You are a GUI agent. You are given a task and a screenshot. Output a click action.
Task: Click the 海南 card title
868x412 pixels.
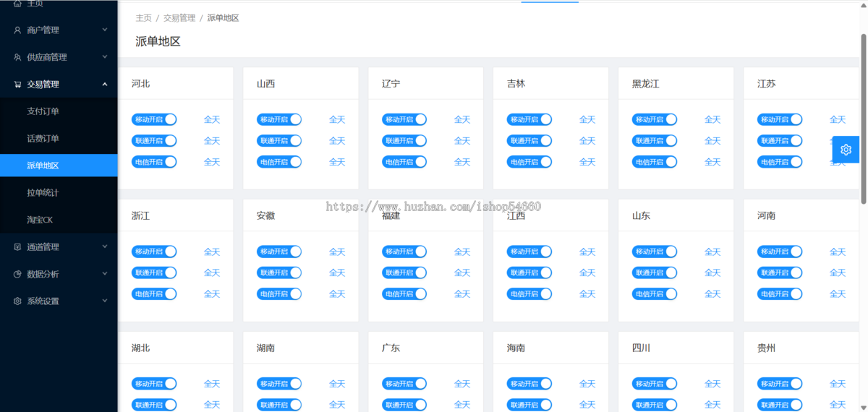[516, 348]
